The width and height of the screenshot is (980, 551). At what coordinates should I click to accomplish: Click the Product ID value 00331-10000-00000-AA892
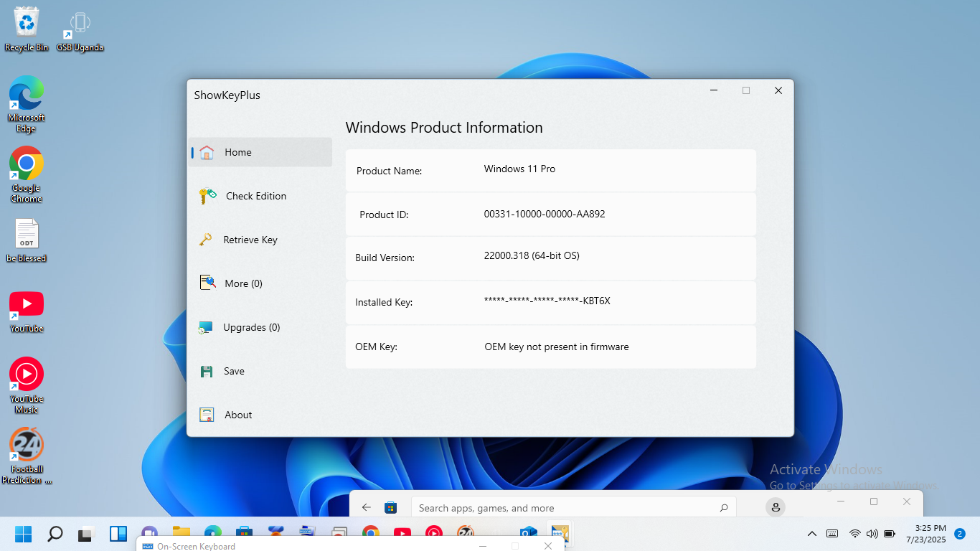(545, 214)
